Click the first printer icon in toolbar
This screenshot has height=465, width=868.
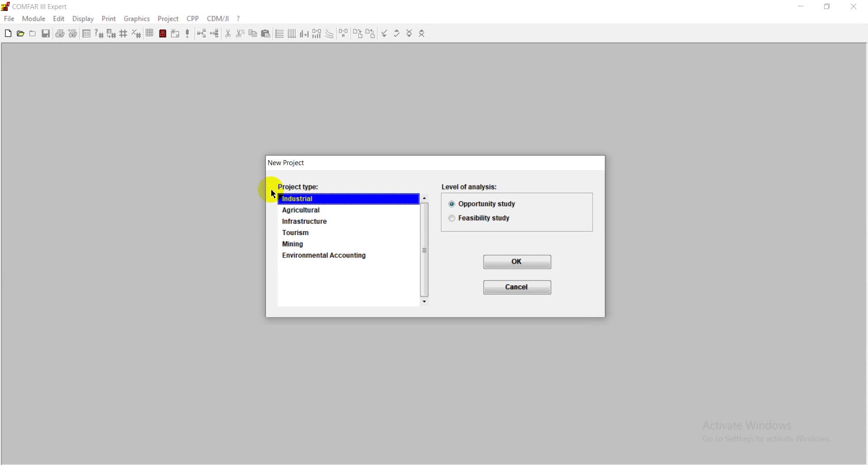(60, 33)
